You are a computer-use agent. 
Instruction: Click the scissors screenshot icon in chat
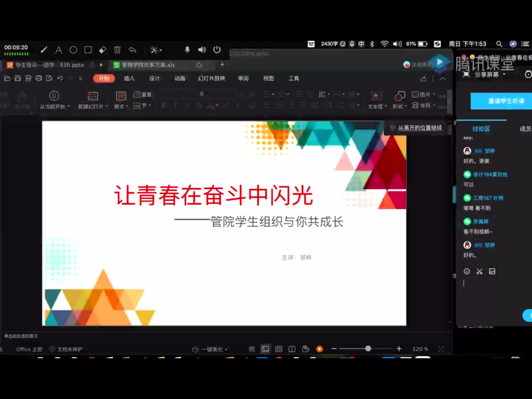click(x=479, y=271)
